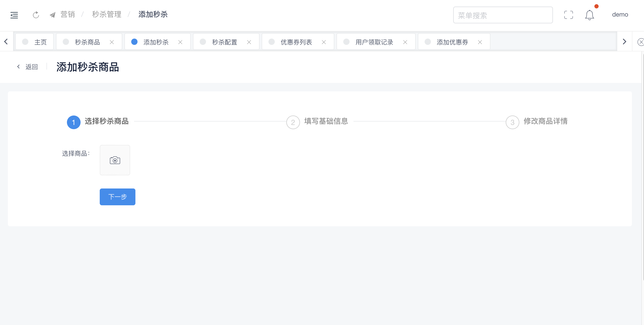
Task: Toggle fullscreen mode icon
Action: pyautogui.click(x=568, y=15)
